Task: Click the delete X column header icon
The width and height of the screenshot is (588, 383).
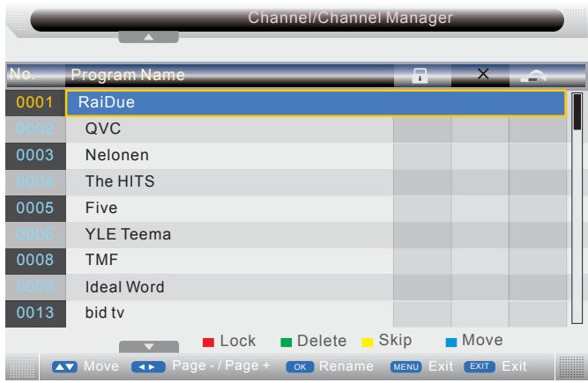Action: 483,74
